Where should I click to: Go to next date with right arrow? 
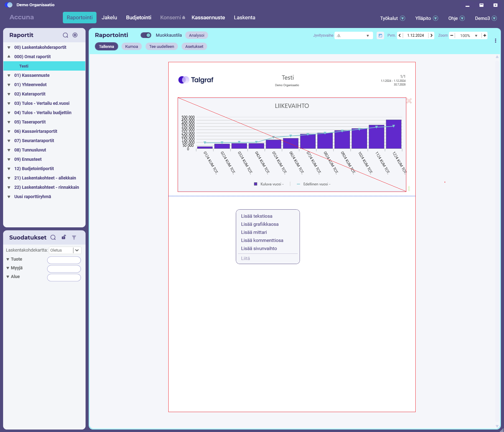point(431,35)
